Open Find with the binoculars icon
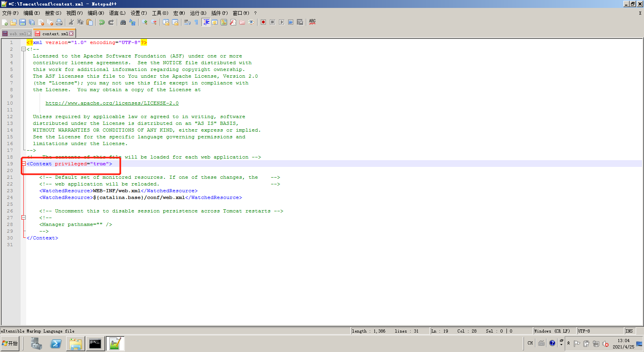Image resolution: width=644 pixels, height=352 pixels. [123, 22]
